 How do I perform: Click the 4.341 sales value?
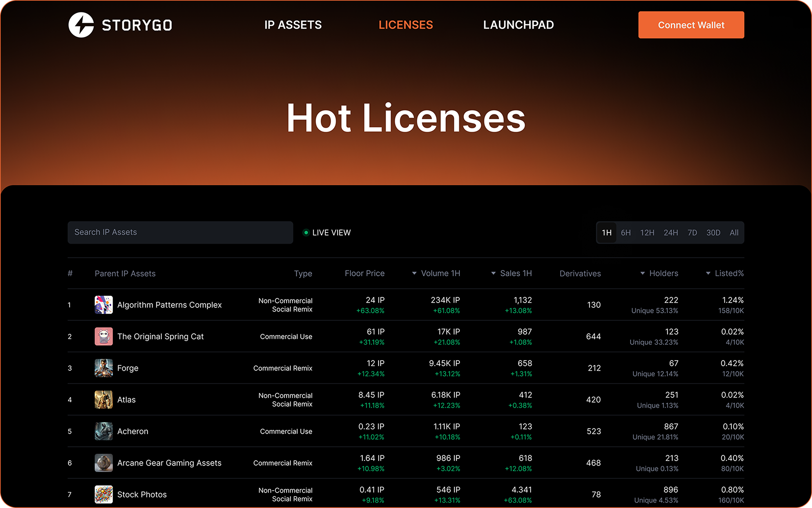click(x=522, y=490)
